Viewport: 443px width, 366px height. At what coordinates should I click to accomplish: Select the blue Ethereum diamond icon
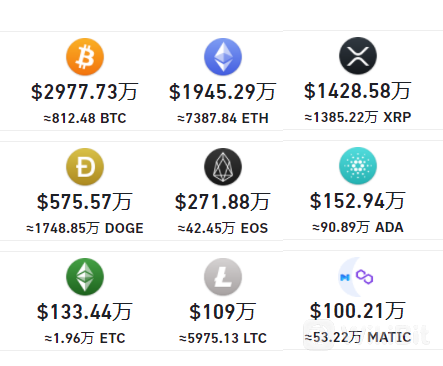[223, 57]
